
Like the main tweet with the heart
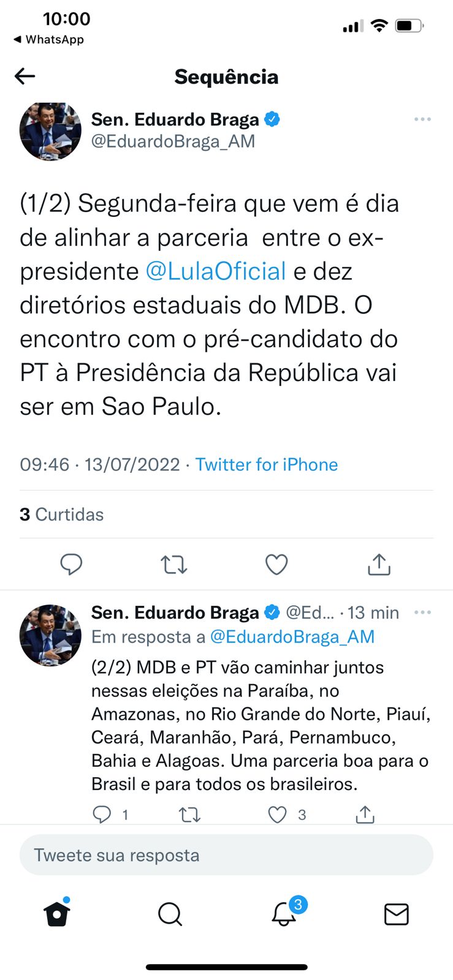276,564
